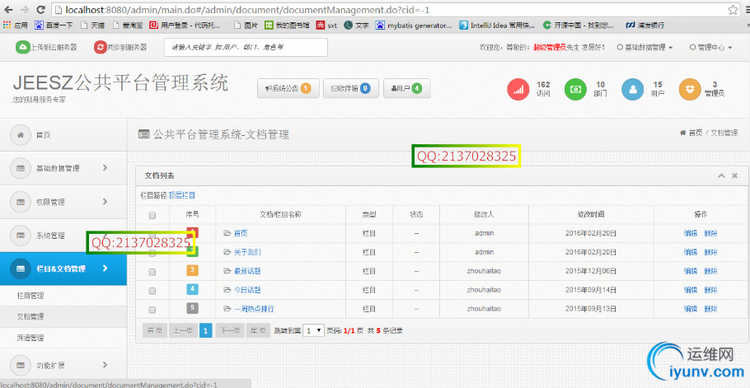Open the 应用 apps grid bookmark

tap(15, 25)
